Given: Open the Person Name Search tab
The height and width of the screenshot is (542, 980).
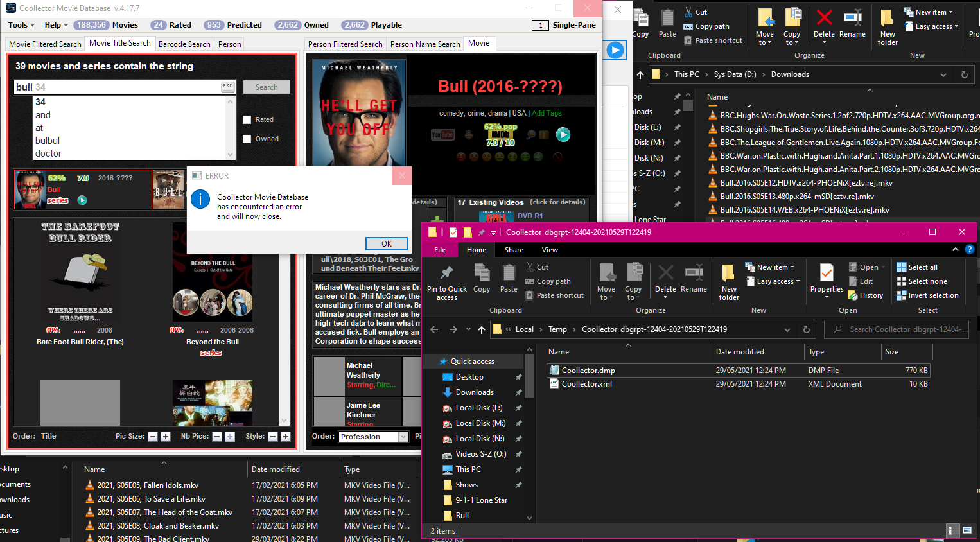Looking at the screenshot, I should (x=425, y=44).
